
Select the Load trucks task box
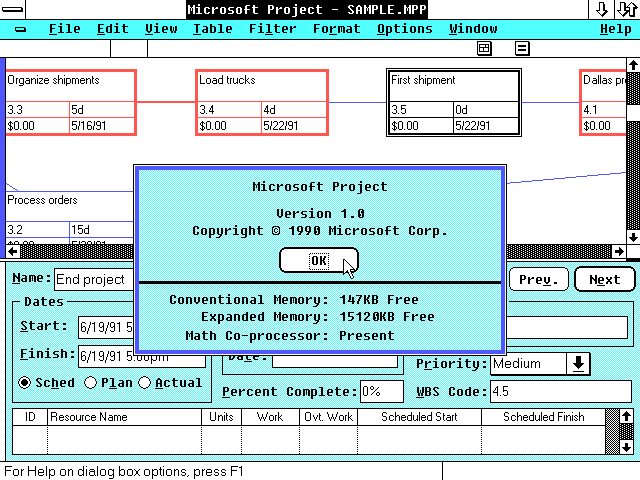tap(262, 102)
